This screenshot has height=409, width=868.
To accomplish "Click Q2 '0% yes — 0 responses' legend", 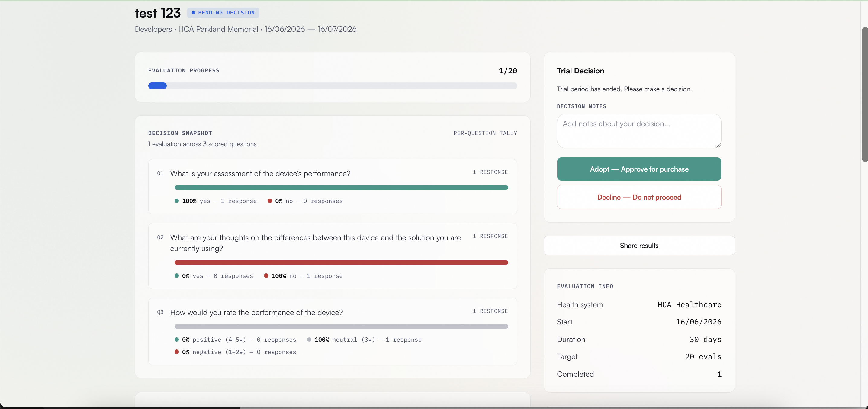I will click(x=214, y=276).
